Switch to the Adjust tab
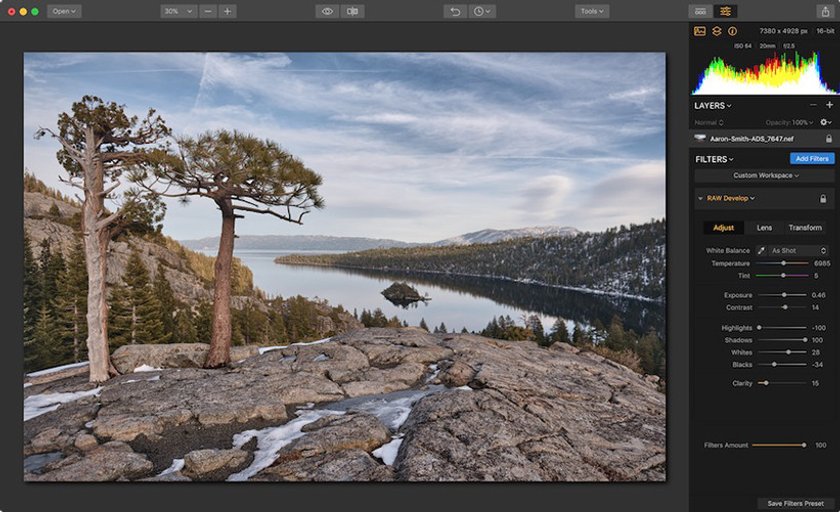Image resolution: width=840 pixels, height=512 pixels. click(723, 228)
